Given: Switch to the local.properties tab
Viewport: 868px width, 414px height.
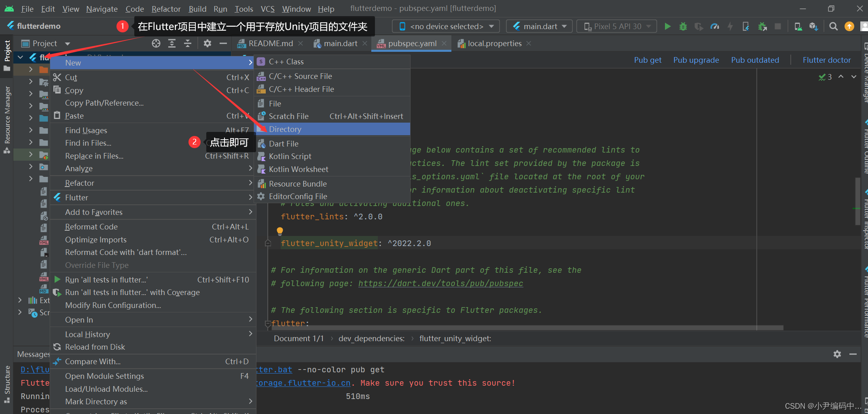Looking at the screenshot, I should tap(494, 43).
